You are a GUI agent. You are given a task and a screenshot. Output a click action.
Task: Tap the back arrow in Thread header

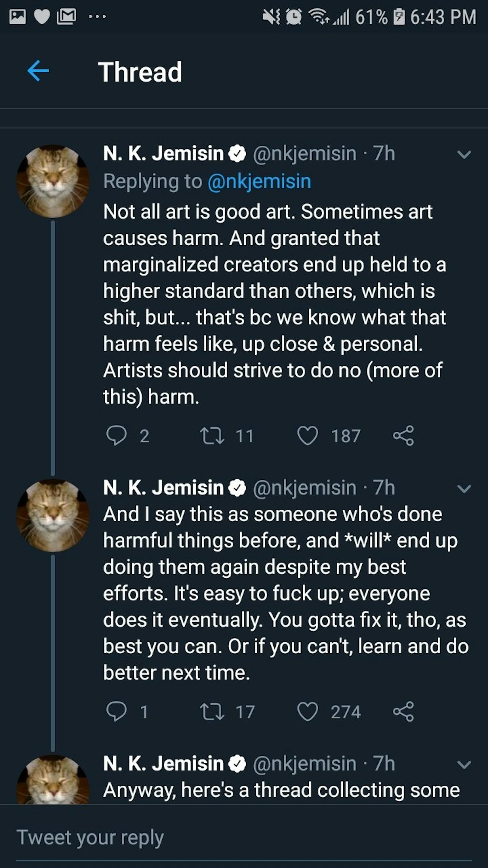(38, 71)
